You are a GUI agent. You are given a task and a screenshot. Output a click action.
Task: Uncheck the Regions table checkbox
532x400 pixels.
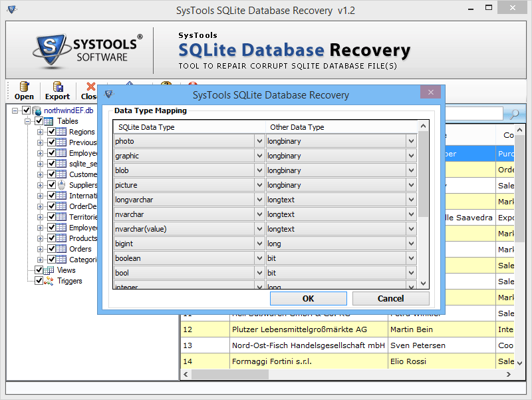(51, 130)
